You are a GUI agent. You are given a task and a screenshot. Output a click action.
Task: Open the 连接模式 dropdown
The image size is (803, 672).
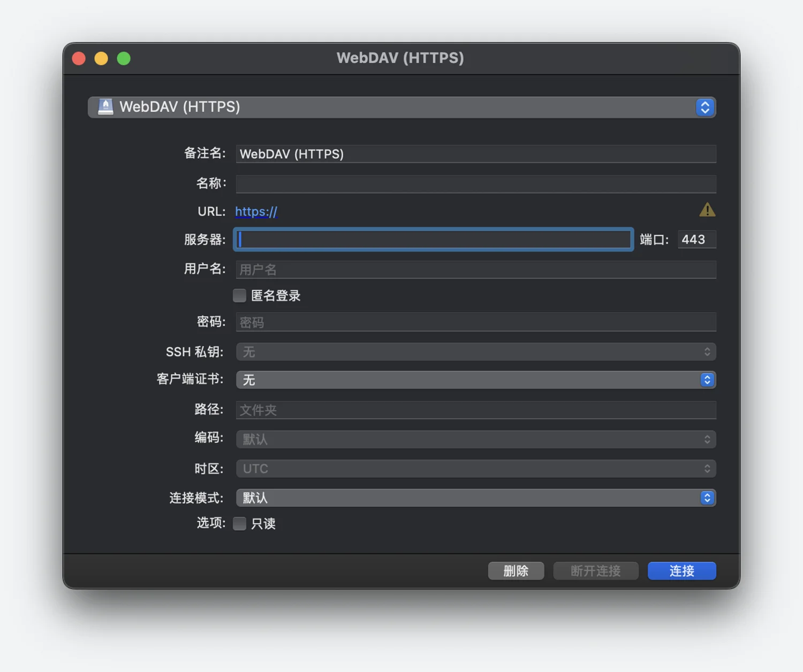[x=476, y=498]
